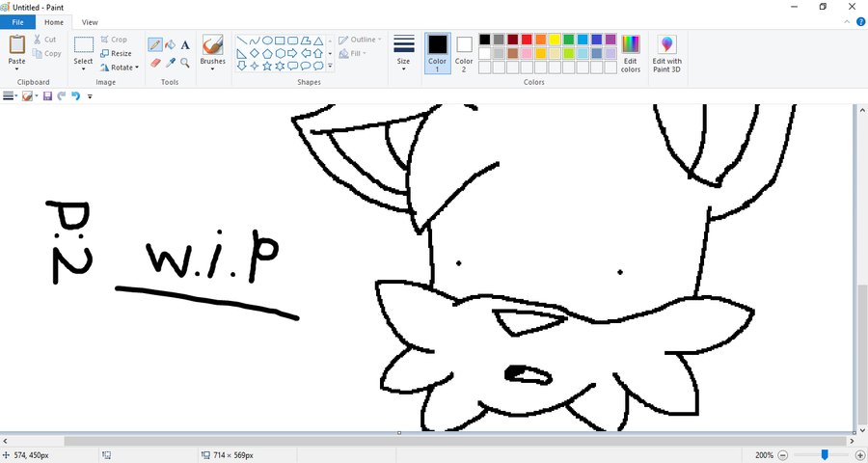Expand the Shapes gallery more arrow
Viewport: 868px width, 463px height.
[x=330, y=66]
